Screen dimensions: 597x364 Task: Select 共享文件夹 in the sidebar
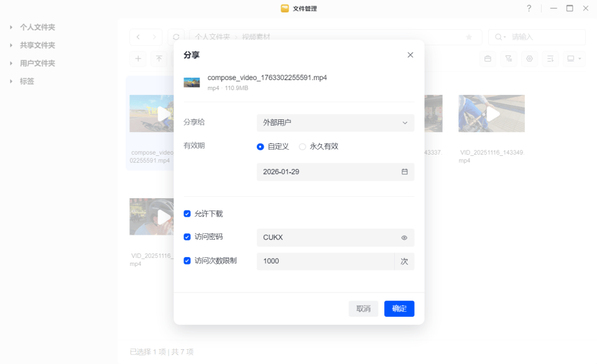coord(37,45)
